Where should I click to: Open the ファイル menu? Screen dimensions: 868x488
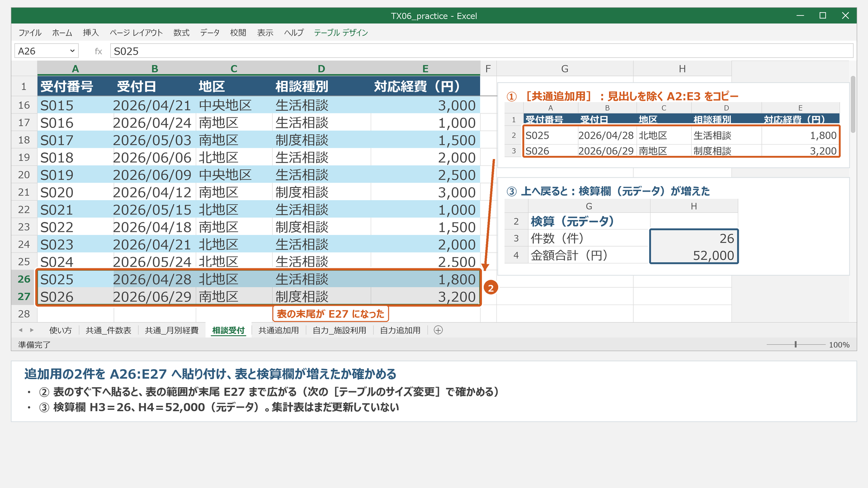(x=30, y=33)
